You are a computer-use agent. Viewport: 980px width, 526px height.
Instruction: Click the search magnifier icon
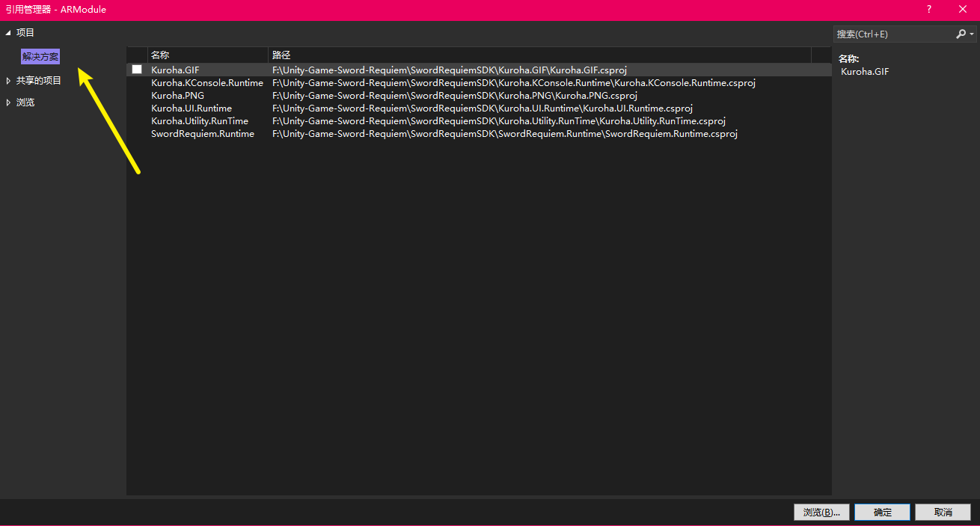961,34
